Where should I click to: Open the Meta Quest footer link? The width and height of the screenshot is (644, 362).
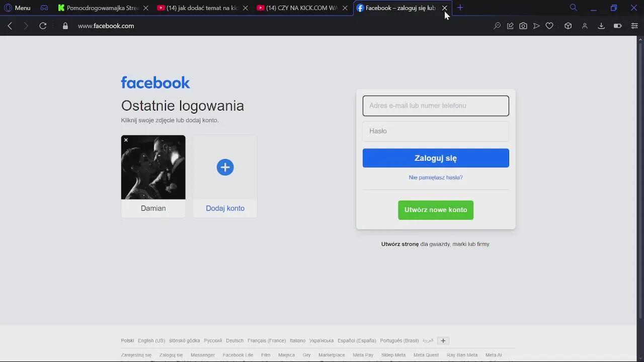click(x=426, y=355)
